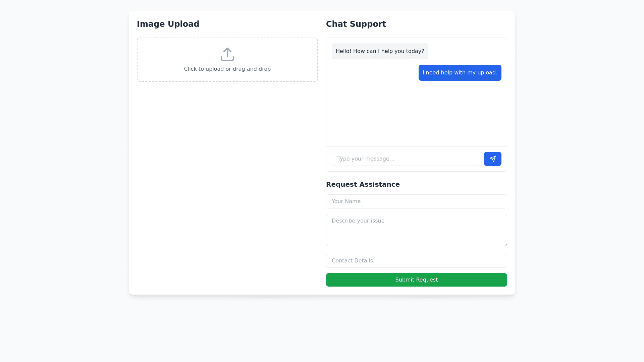This screenshot has width=644, height=362.
Task: Click the Request Assistance heading
Action: (x=363, y=184)
